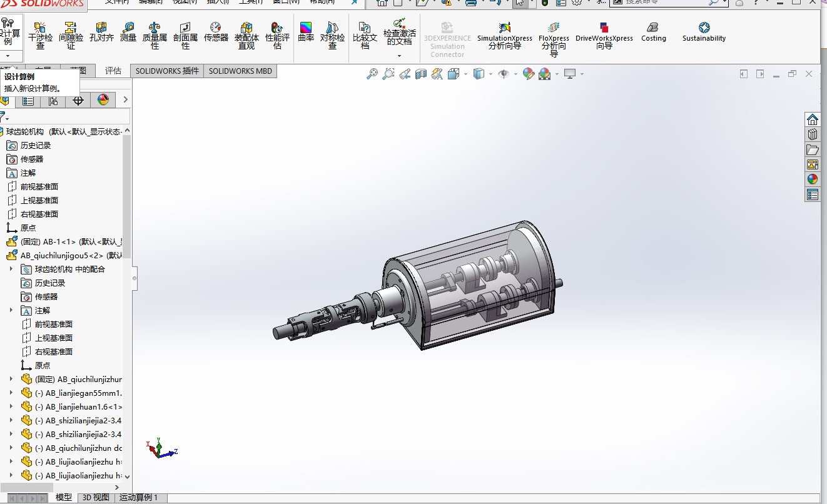
Task: Select Zoom to Area magnifier icon
Action: (388, 74)
